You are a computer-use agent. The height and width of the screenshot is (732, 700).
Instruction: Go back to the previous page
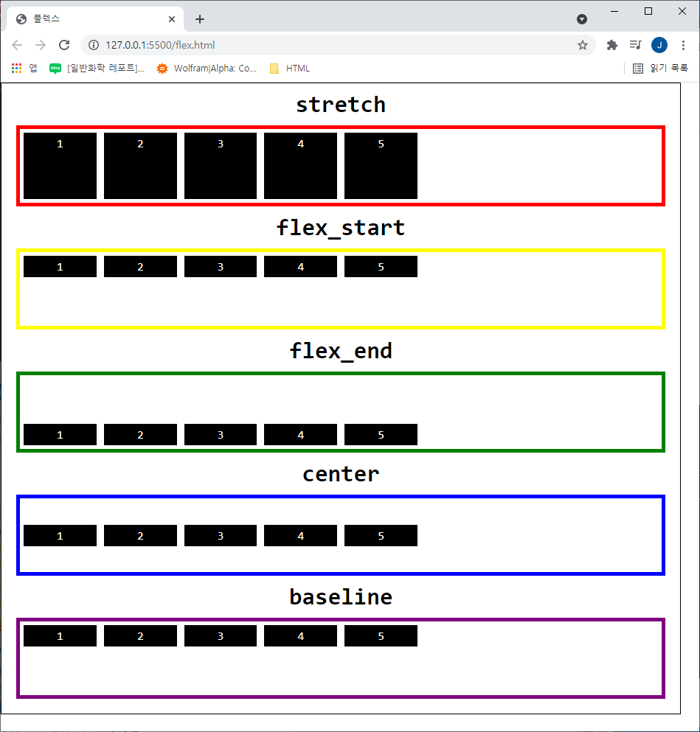[17, 45]
